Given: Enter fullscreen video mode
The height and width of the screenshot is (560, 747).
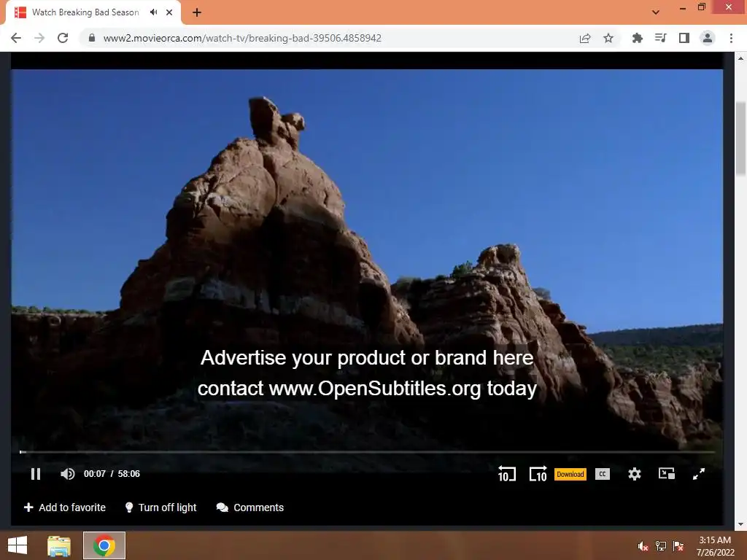Looking at the screenshot, I should click(699, 474).
